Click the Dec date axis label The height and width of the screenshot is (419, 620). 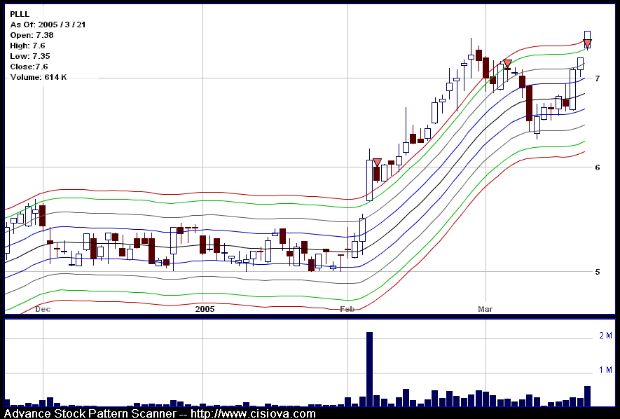(43, 309)
